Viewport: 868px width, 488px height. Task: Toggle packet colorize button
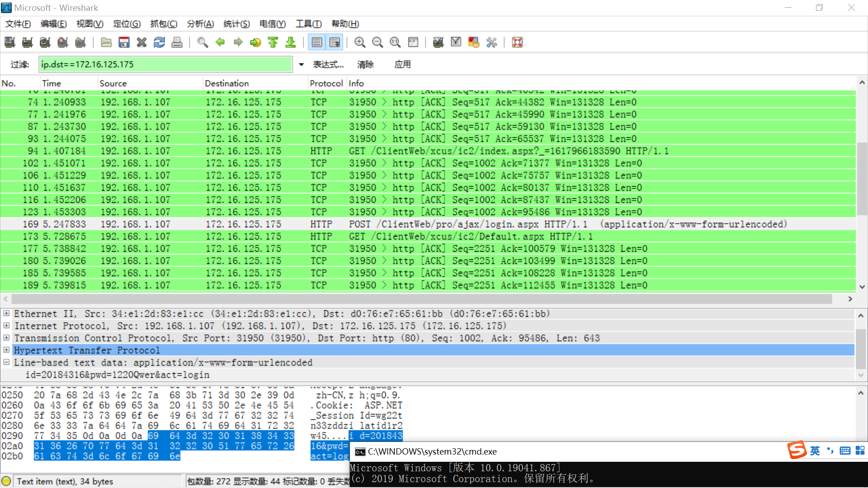click(317, 42)
